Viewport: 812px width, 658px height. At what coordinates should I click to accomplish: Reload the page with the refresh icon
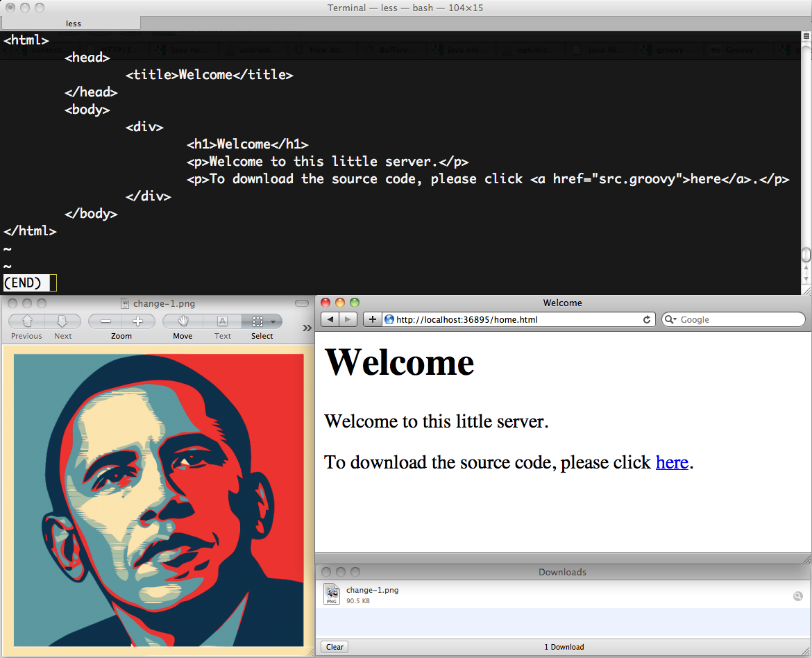tap(647, 320)
